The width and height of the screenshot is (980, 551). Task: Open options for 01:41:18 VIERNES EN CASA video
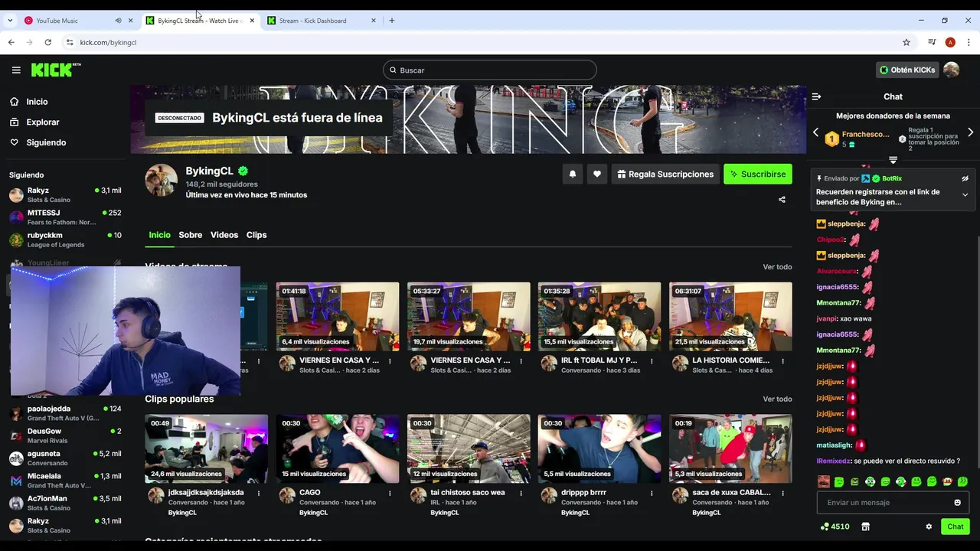[x=390, y=360]
